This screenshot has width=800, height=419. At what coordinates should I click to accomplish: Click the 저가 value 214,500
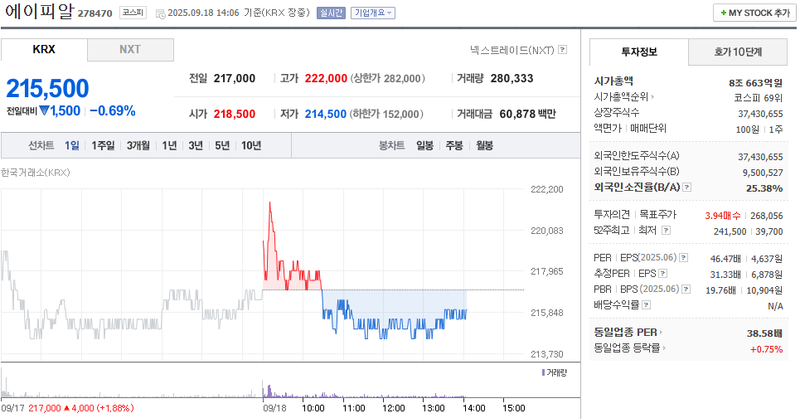pos(326,114)
